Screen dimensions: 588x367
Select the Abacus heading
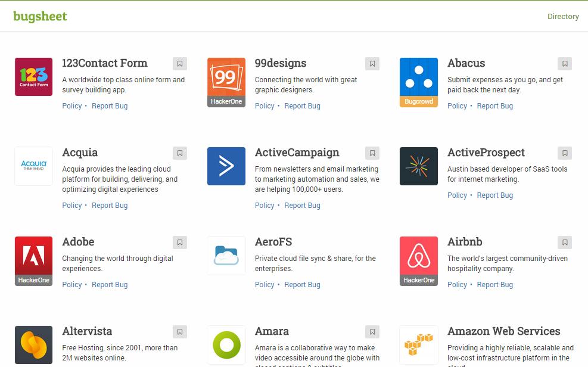click(466, 63)
